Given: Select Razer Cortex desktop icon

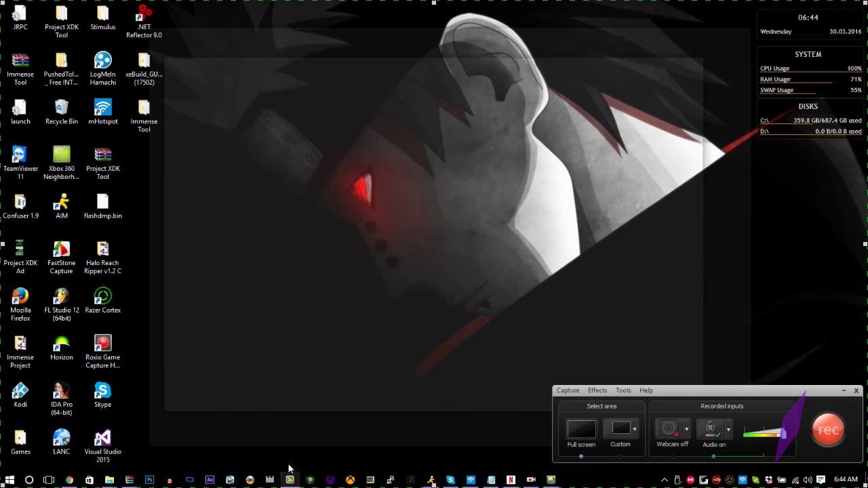Looking at the screenshot, I should 102,302.
